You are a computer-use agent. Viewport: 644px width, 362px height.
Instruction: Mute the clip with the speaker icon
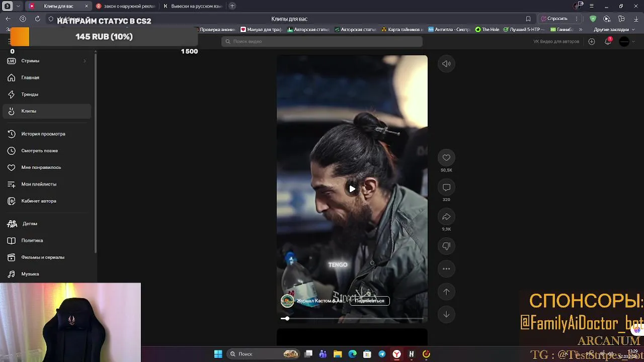[446, 64]
